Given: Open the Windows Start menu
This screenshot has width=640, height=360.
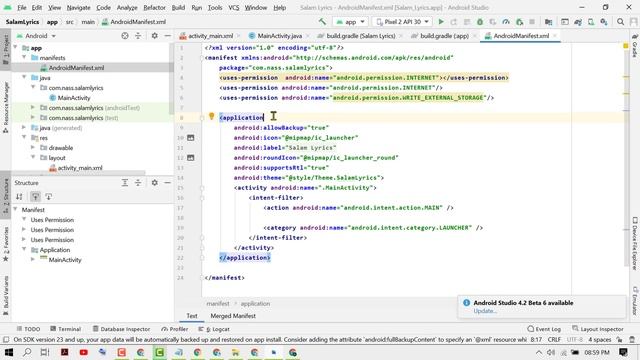Looking at the screenshot, I should coord(8,352).
